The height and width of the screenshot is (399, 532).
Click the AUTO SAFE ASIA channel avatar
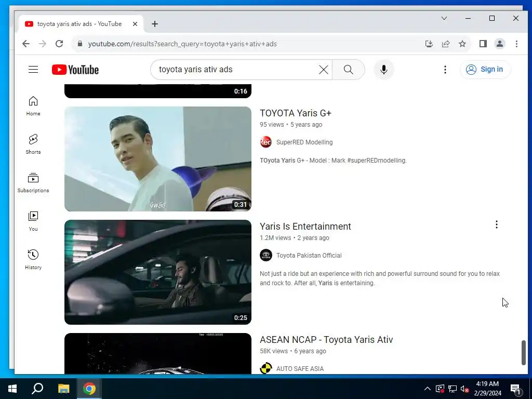(x=266, y=368)
